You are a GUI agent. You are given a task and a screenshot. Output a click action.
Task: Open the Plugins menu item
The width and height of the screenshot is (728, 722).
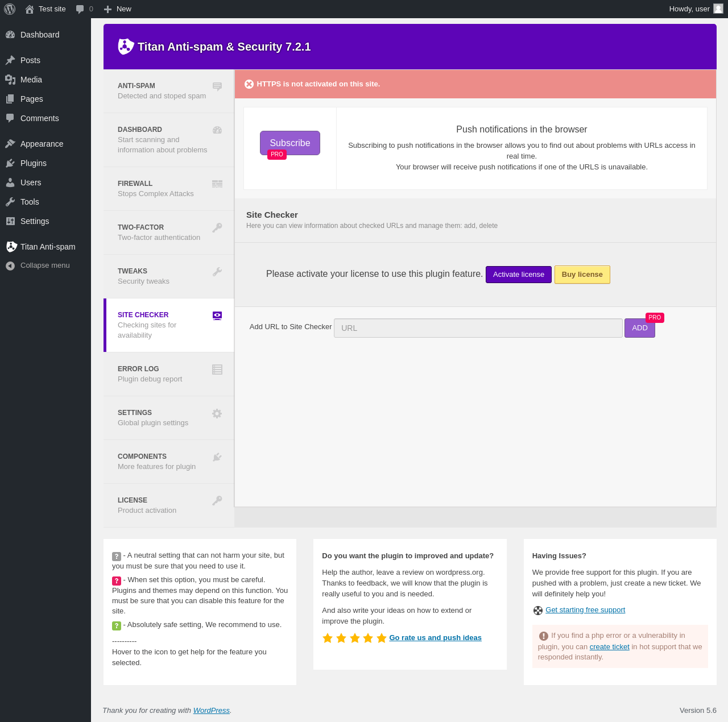click(45, 163)
